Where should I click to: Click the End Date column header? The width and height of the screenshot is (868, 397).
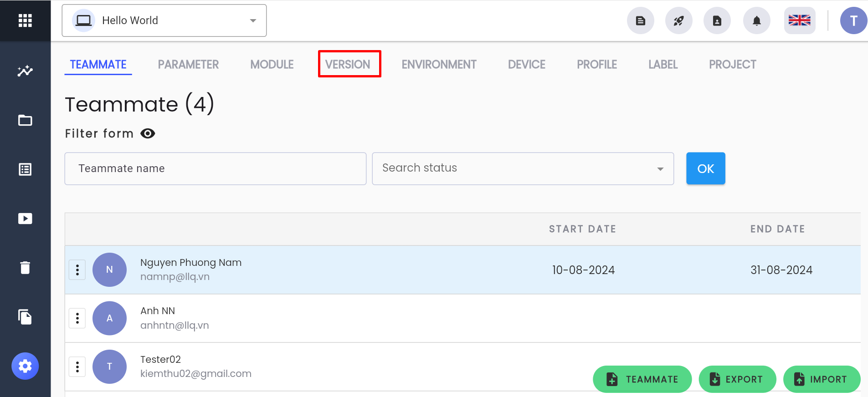[778, 229]
